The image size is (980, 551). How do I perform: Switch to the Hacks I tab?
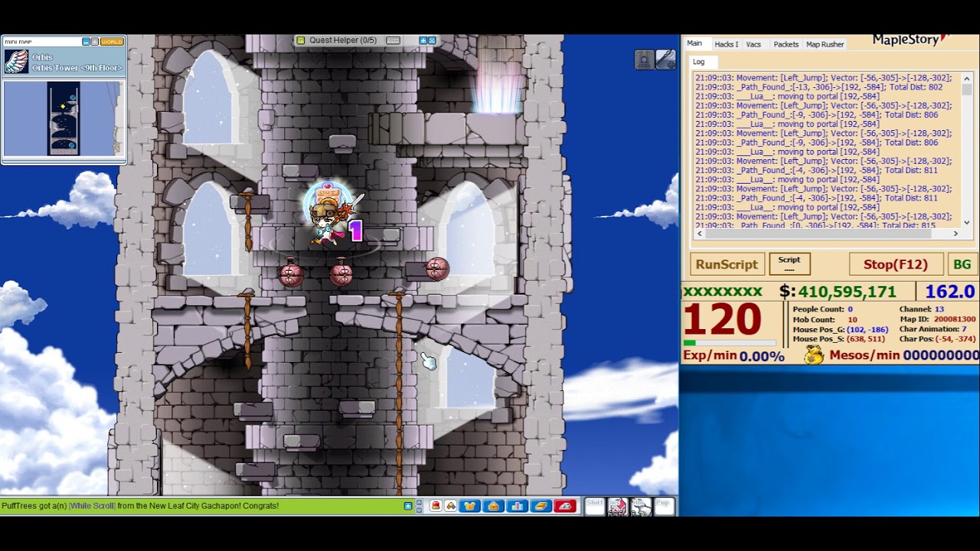726,44
